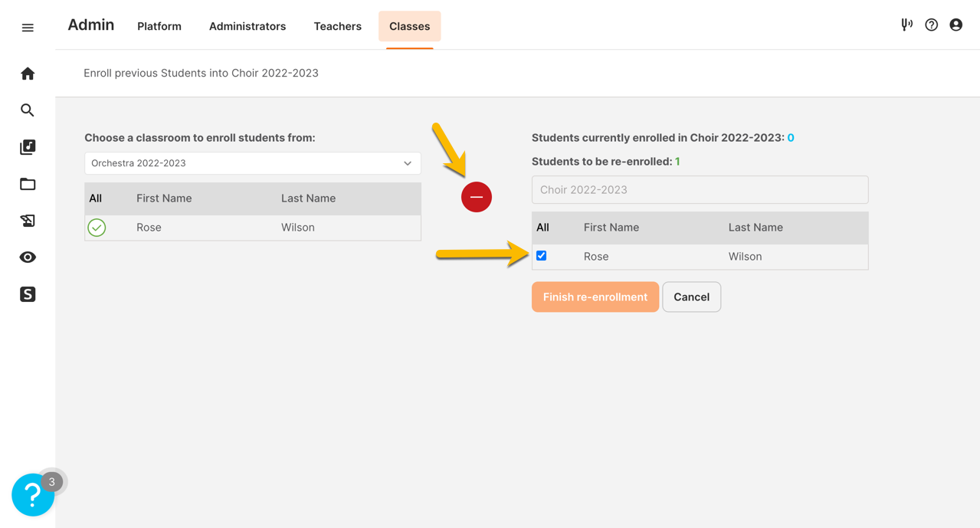This screenshot has width=980, height=528.
Task: Click Wilson in the Orchestra table row
Action: point(298,228)
